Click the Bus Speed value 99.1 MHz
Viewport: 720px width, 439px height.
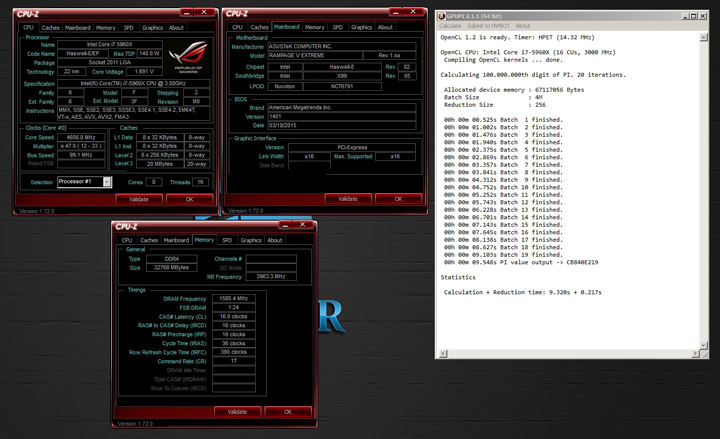coord(81,155)
